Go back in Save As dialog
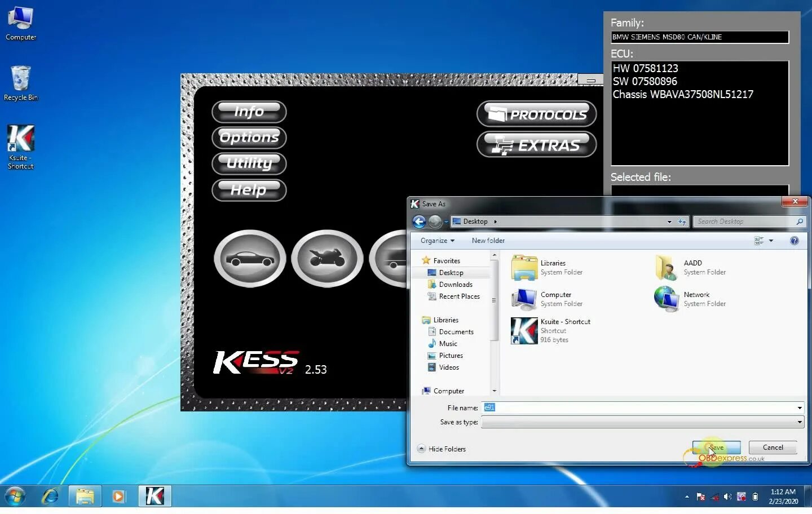The width and height of the screenshot is (812, 514). click(x=419, y=221)
